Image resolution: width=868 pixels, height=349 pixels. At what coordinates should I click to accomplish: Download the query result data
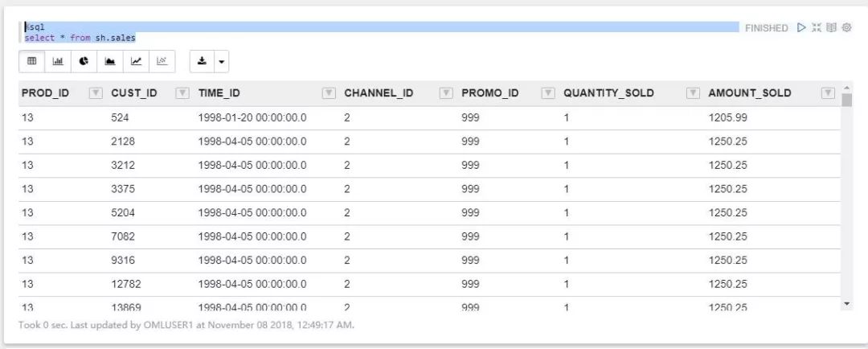pyautogui.click(x=202, y=60)
